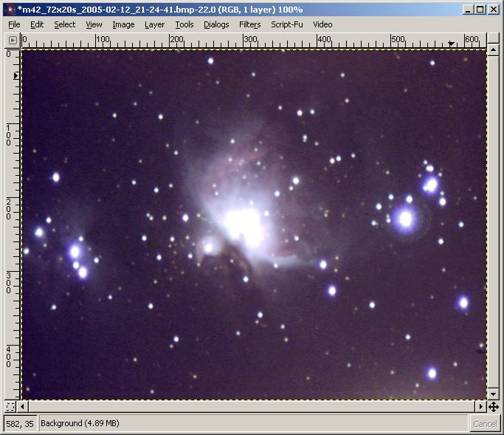Close the image window
Image resolution: width=504 pixels, height=435 pixels.
(x=494, y=10)
